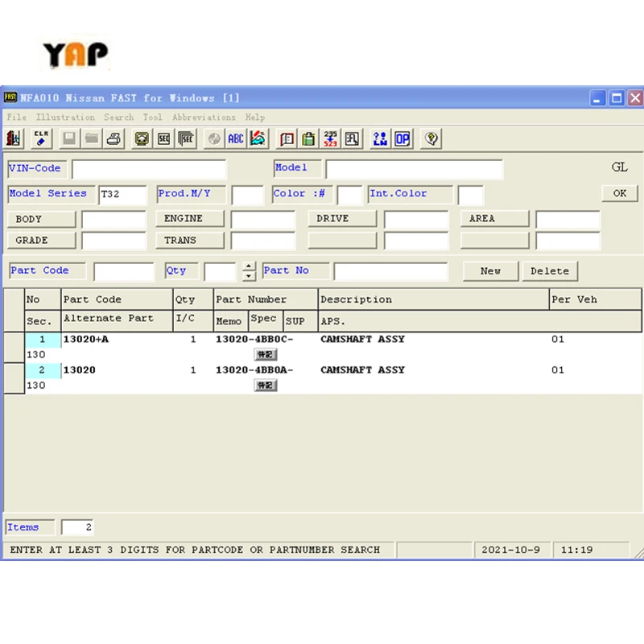Click part code 13020+A
Screen dimensions: 644x644
click(86, 339)
